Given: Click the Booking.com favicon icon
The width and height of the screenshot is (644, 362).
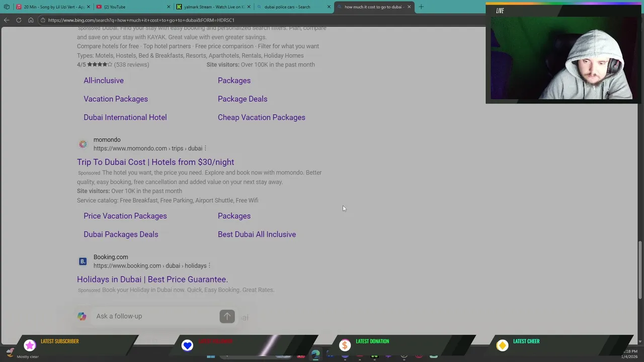Looking at the screenshot, I should click(x=83, y=261).
